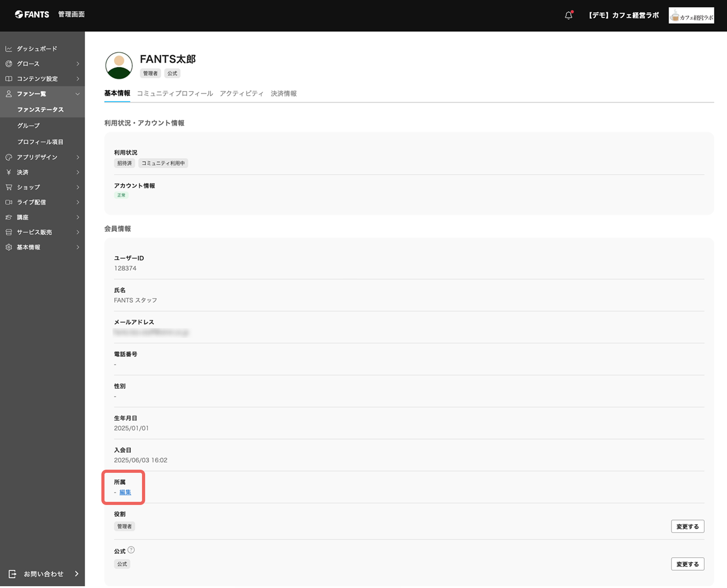This screenshot has width=727, height=588.
Task: Click the コミュニティ利用中 status tag
Action: 163,163
